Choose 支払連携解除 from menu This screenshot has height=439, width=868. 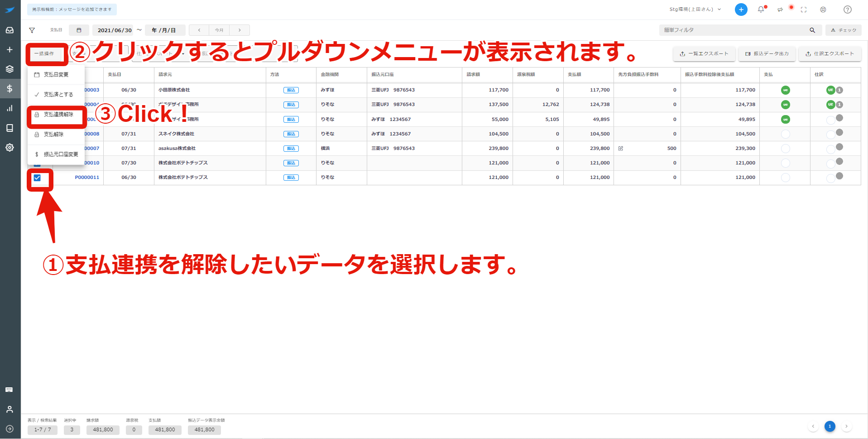[56, 115]
